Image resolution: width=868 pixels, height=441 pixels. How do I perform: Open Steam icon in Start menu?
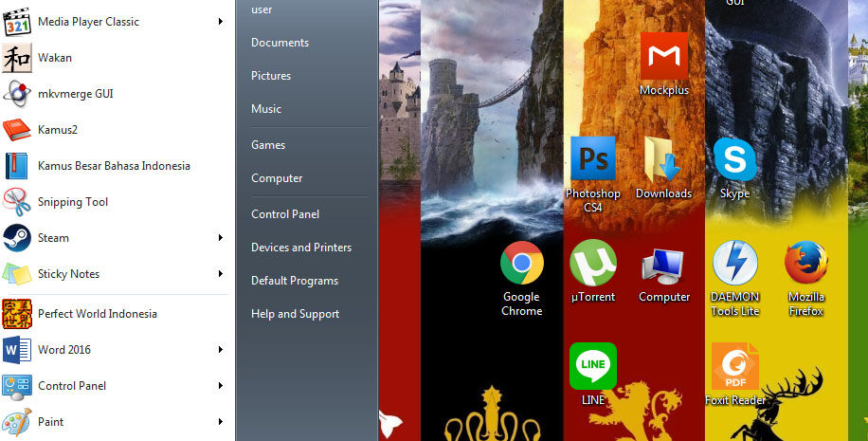click(17, 238)
